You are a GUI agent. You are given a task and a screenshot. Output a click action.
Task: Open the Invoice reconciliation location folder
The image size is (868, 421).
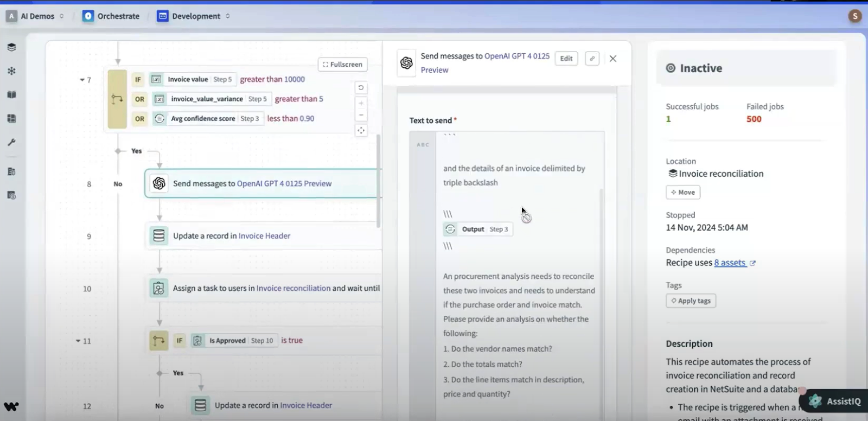pyautogui.click(x=716, y=174)
